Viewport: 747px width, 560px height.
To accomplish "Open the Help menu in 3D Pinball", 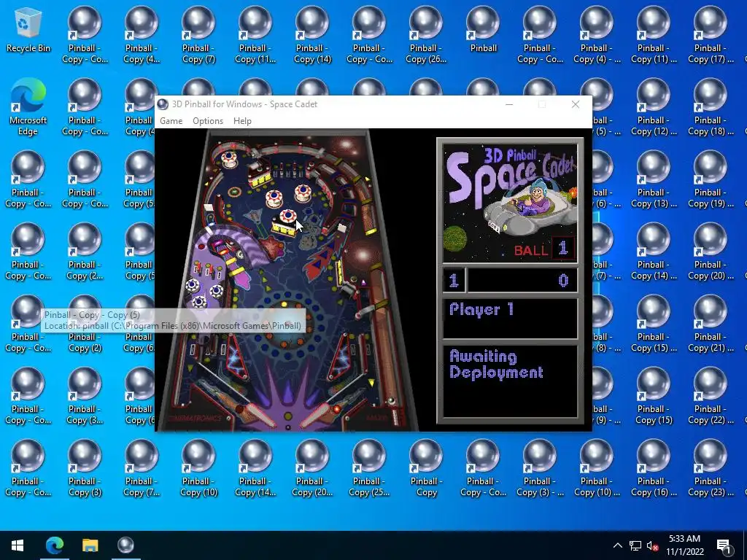I will coord(242,121).
